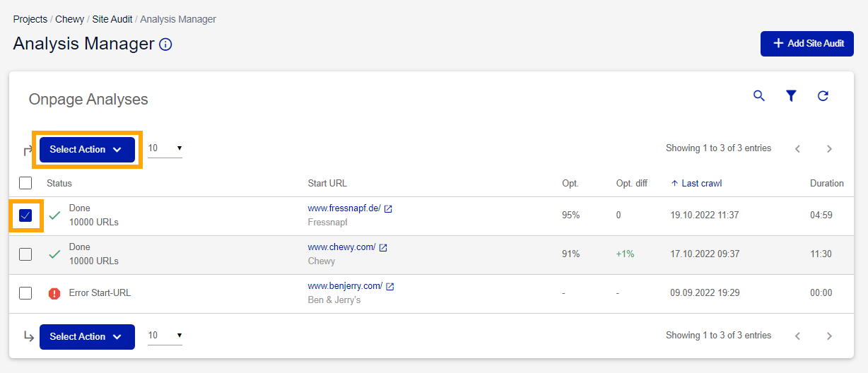Check the Ben & Jerry's row checkbox
Image resolution: width=868 pixels, height=373 pixels.
tap(25, 293)
